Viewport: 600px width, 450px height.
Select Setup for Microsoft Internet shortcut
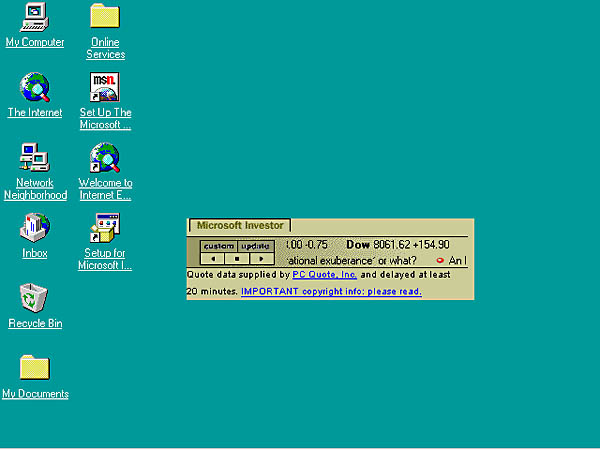105,228
